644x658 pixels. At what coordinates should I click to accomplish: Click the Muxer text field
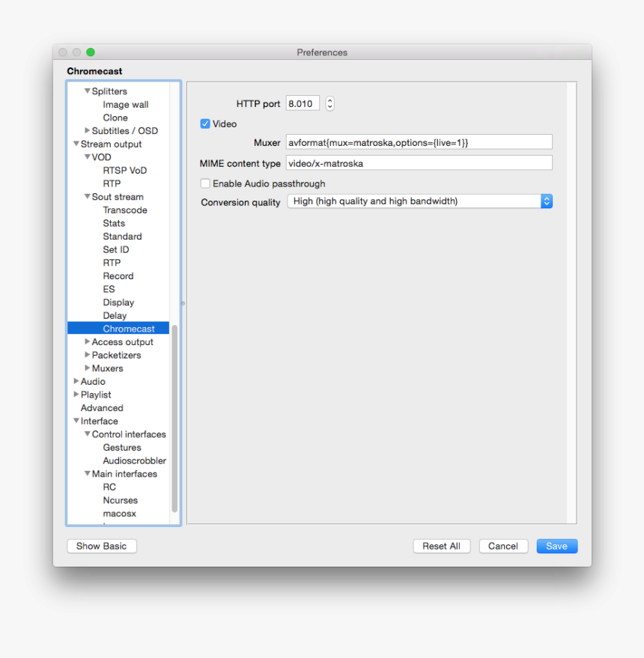click(419, 142)
